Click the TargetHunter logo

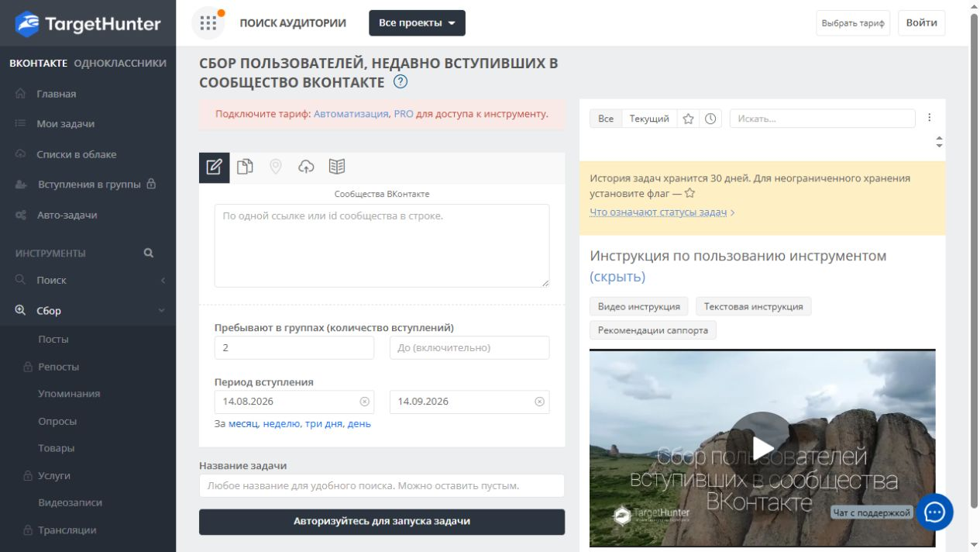(88, 23)
